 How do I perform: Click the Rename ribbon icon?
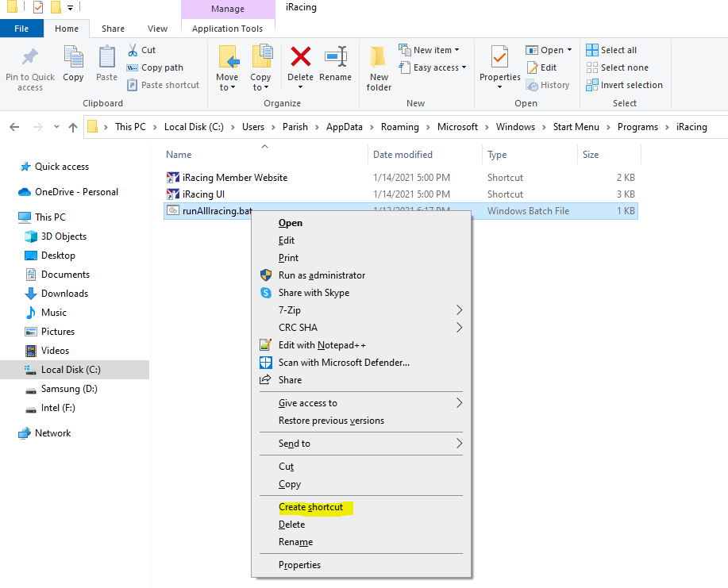pyautogui.click(x=335, y=57)
